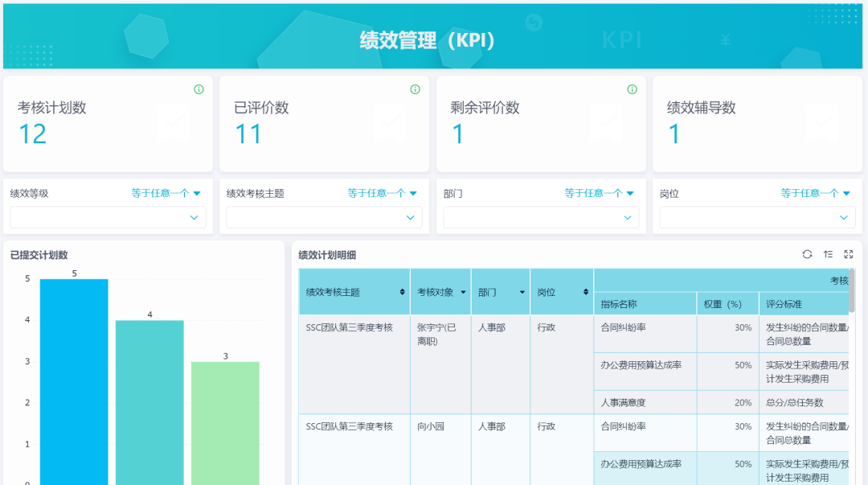This screenshot has width=868, height=485.
Task: Expand 绩效计划明细 table to fullscreen
Action: coord(848,254)
